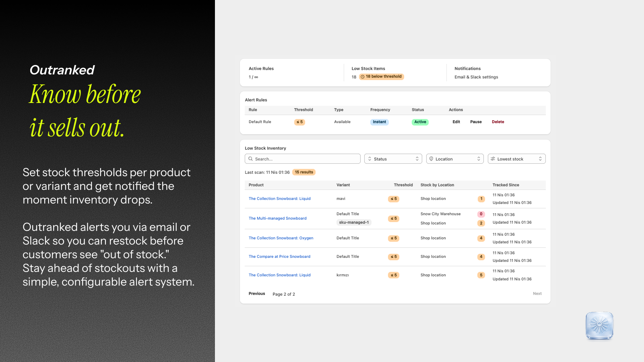Go to the Previous inventory page
This screenshot has height=362, width=644.
(257, 294)
